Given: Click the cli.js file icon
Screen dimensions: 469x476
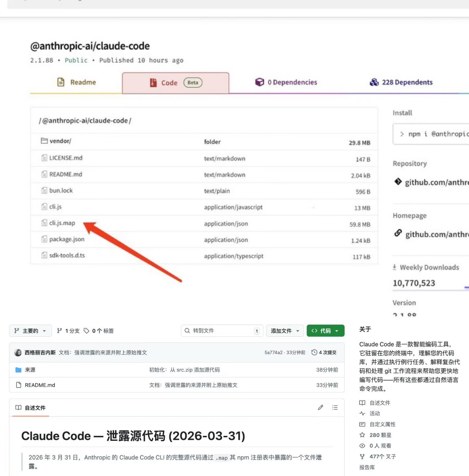Looking at the screenshot, I should tap(44, 207).
